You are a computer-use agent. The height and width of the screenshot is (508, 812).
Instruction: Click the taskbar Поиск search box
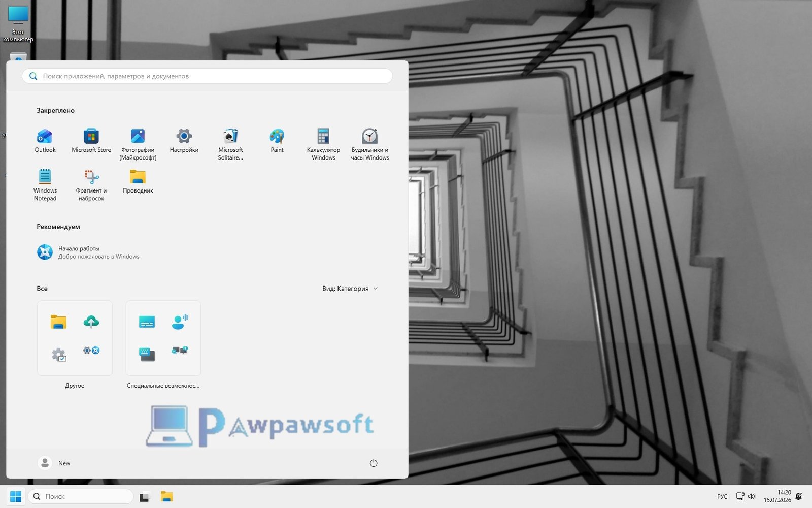tap(81, 496)
